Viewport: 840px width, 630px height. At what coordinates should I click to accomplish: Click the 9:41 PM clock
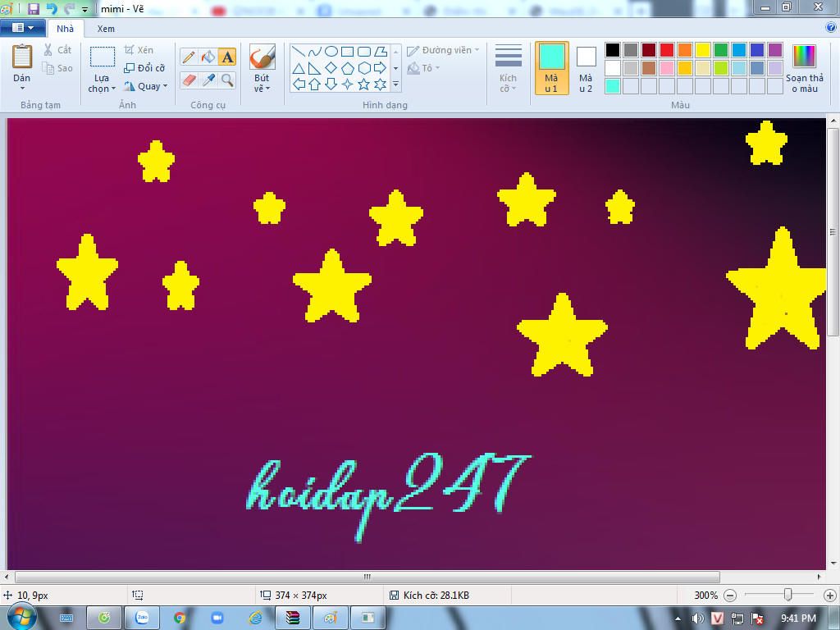tap(798, 619)
